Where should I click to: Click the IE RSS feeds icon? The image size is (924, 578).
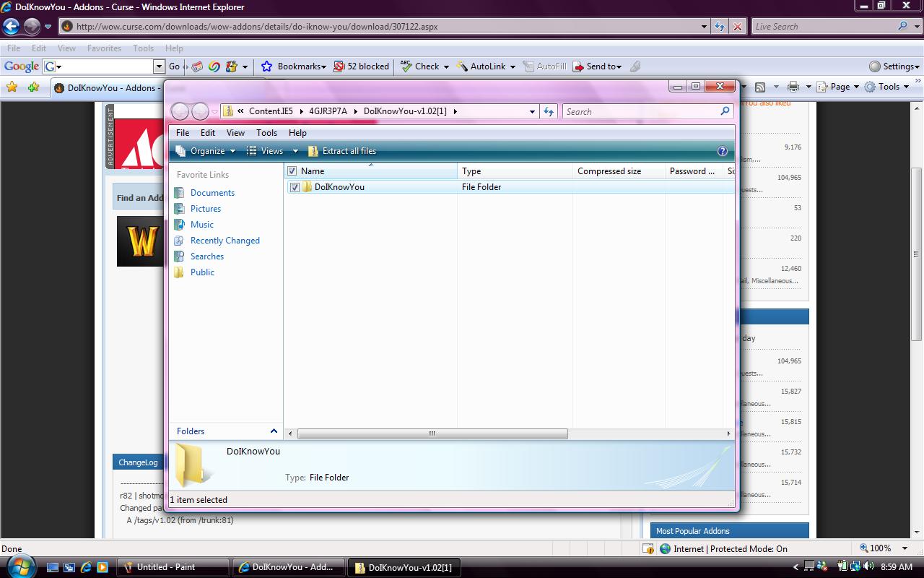pos(760,87)
